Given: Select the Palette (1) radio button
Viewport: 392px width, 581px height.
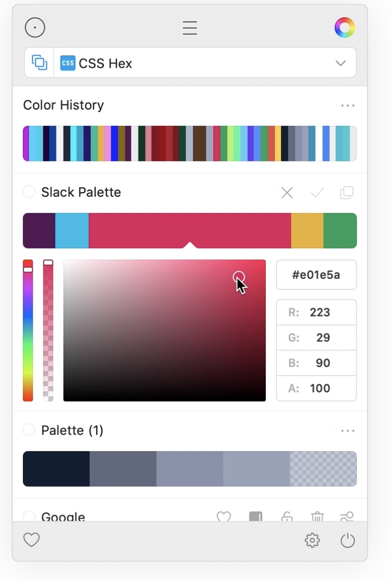Looking at the screenshot, I should coord(29,430).
